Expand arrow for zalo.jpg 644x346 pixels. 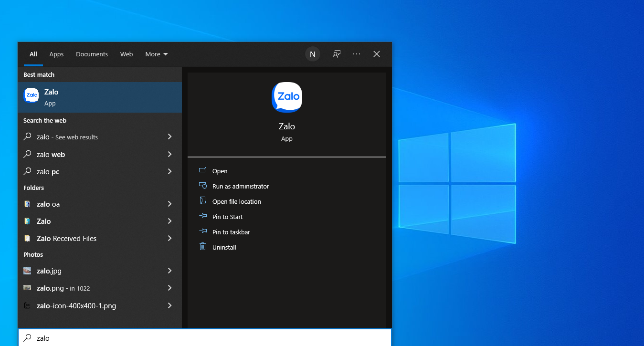(169, 271)
